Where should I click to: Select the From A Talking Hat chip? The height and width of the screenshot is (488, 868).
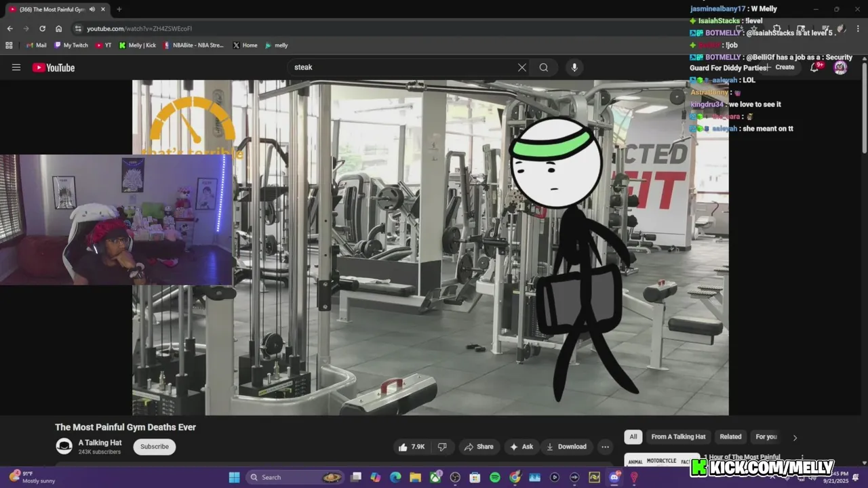(678, 437)
